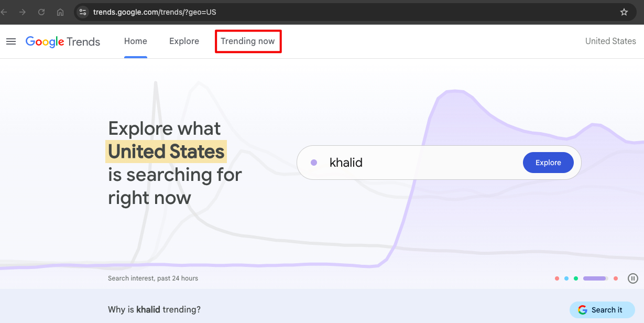
Task: Open site information icon in address bar
Action: 83,12
